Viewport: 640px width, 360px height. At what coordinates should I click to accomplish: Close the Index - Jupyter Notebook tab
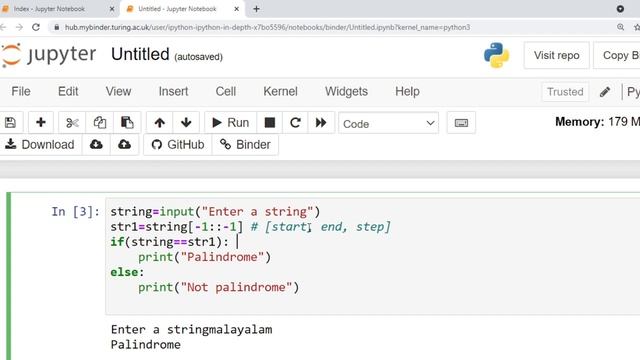point(112,9)
